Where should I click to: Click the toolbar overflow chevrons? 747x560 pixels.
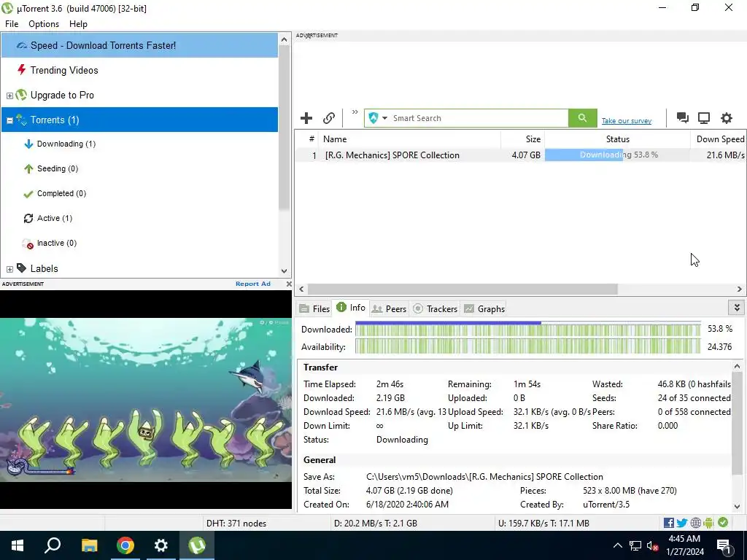tap(355, 112)
